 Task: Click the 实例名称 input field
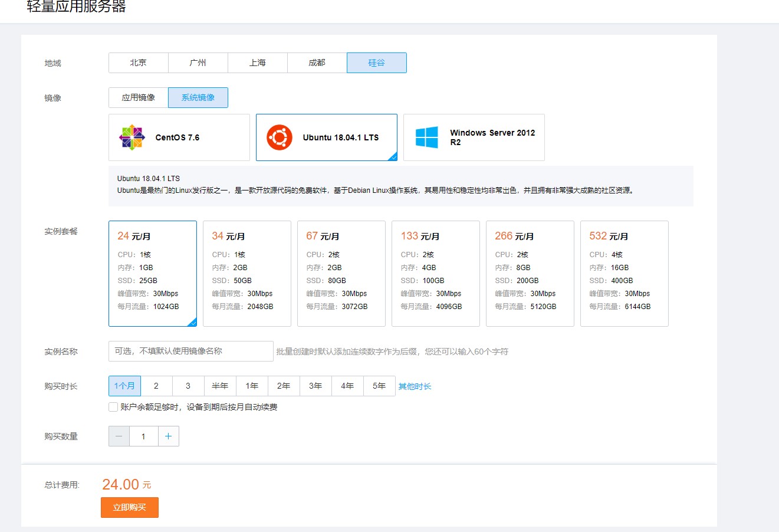(190, 351)
